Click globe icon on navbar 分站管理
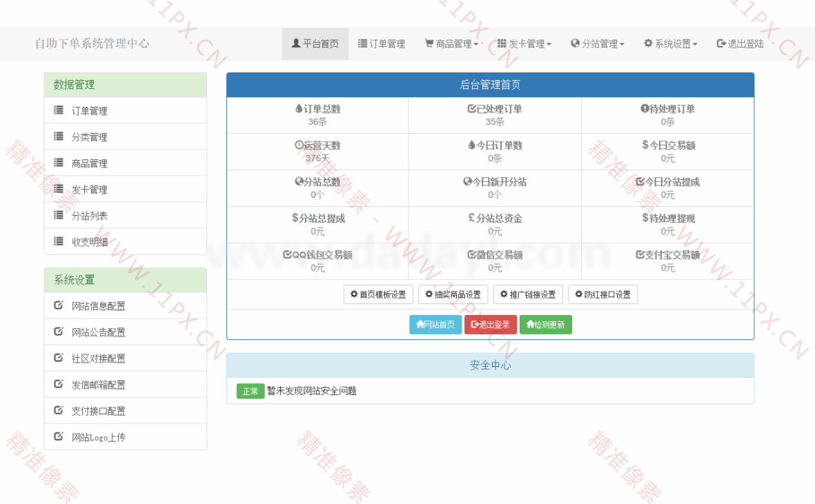815x504 pixels. 575,43
